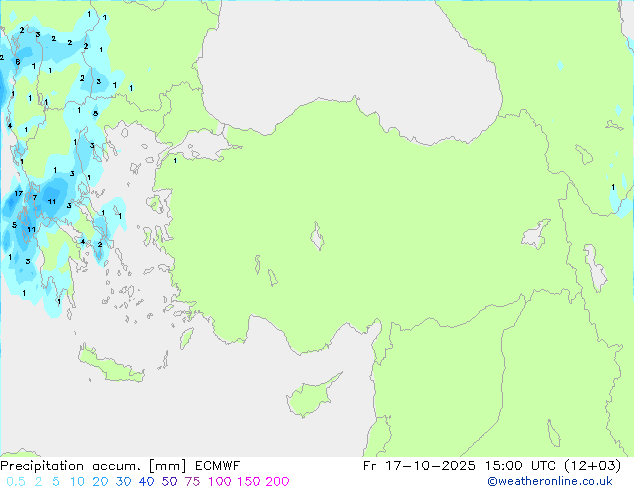Image resolution: width=634 pixels, height=490 pixels.
Task: Click the 50 value in the colour legend
Action: click(x=169, y=482)
